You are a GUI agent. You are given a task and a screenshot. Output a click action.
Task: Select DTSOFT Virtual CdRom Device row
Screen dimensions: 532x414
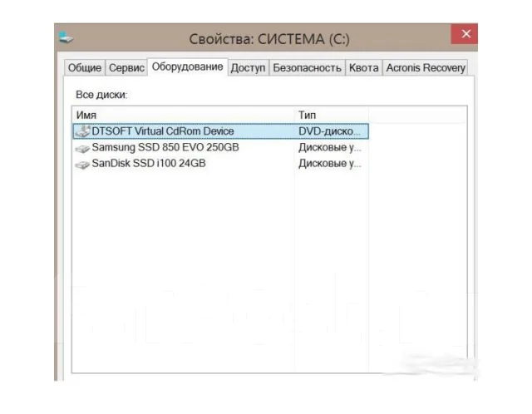point(221,131)
